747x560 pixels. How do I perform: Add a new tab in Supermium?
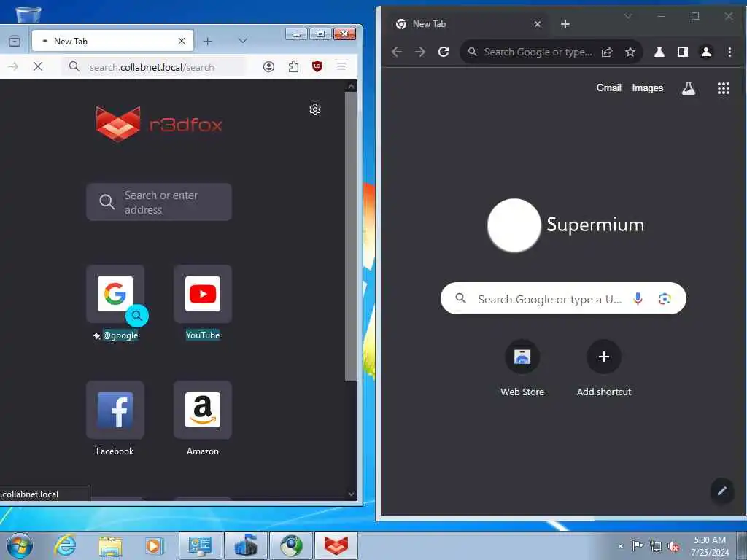[565, 24]
